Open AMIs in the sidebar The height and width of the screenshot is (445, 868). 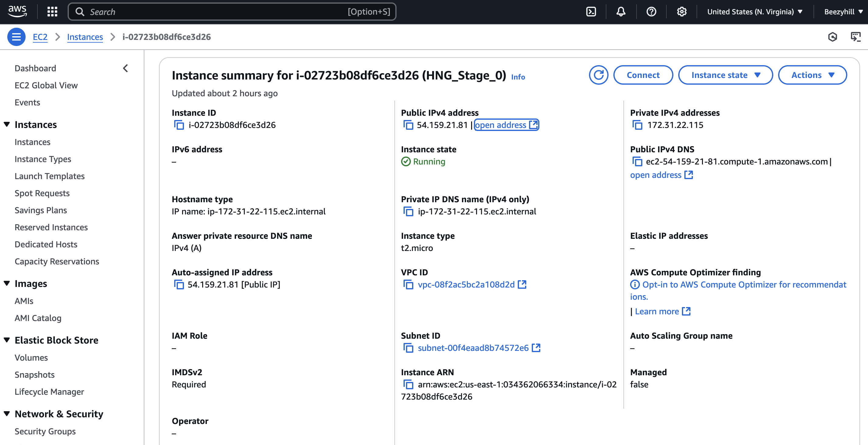point(24,301)
